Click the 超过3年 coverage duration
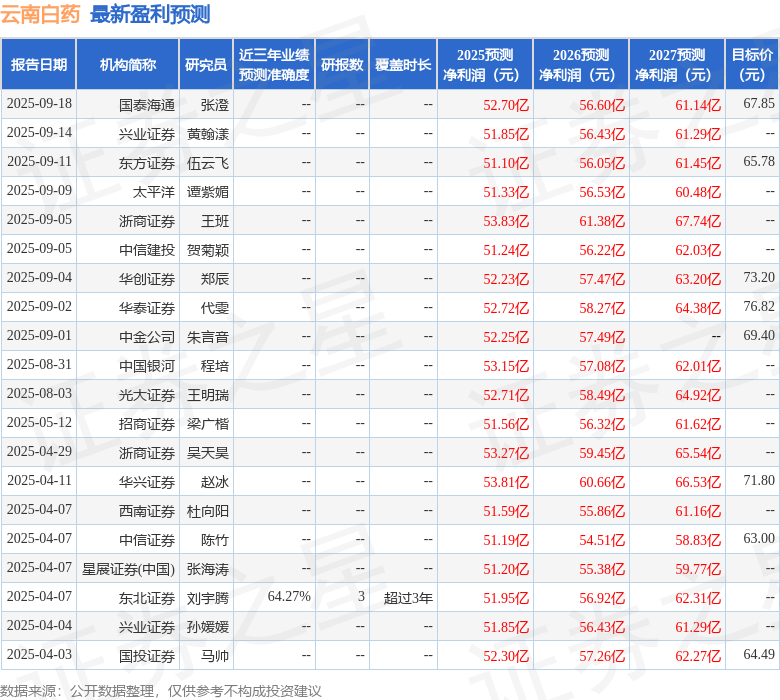Viewport: 780px width, 700px height. pyautogui.click(x=408, y=598)
